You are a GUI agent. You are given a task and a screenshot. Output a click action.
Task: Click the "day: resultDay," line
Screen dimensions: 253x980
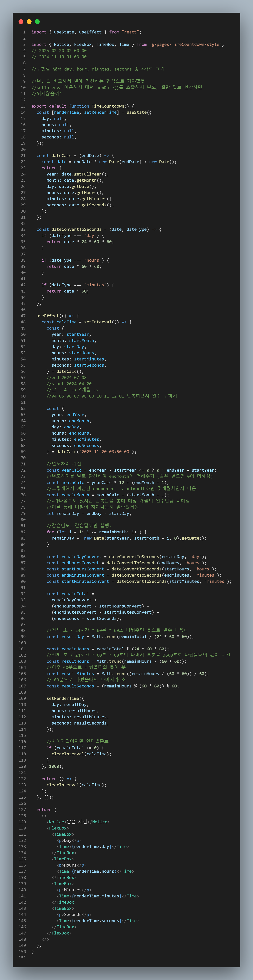(x=70, y=705)
